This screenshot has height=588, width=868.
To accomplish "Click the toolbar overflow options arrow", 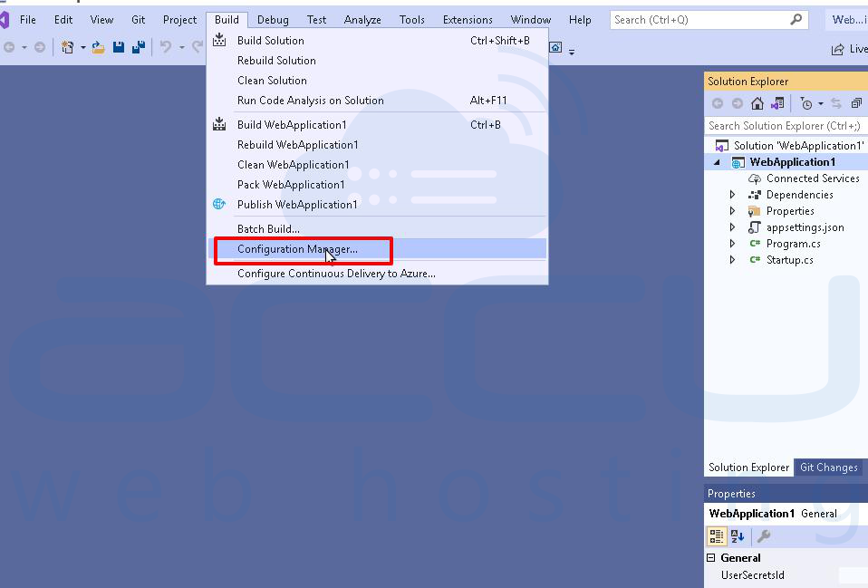I will 572,52.
